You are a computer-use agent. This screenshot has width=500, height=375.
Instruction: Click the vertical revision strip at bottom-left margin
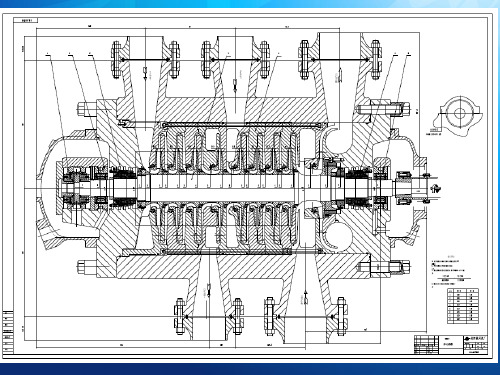pos(8,332)
